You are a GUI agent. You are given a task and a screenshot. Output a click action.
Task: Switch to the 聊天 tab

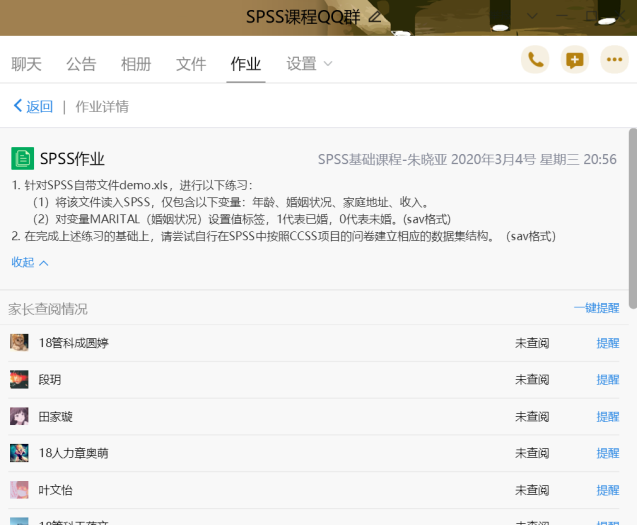pyautogui.click(x=26, y=64)
